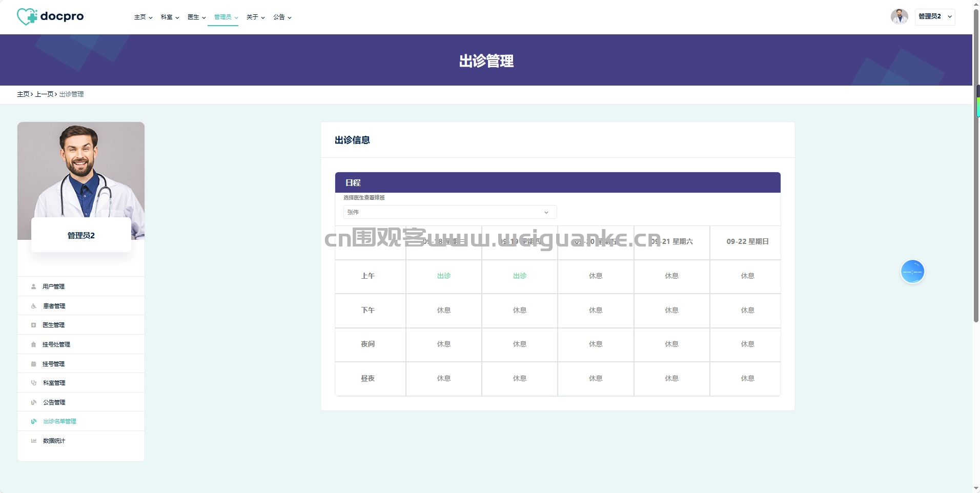The height and width of the screenshot is (493, 980).
Task: Click the 挂号管理 calendar icon
Action: [x=33, y=364]
